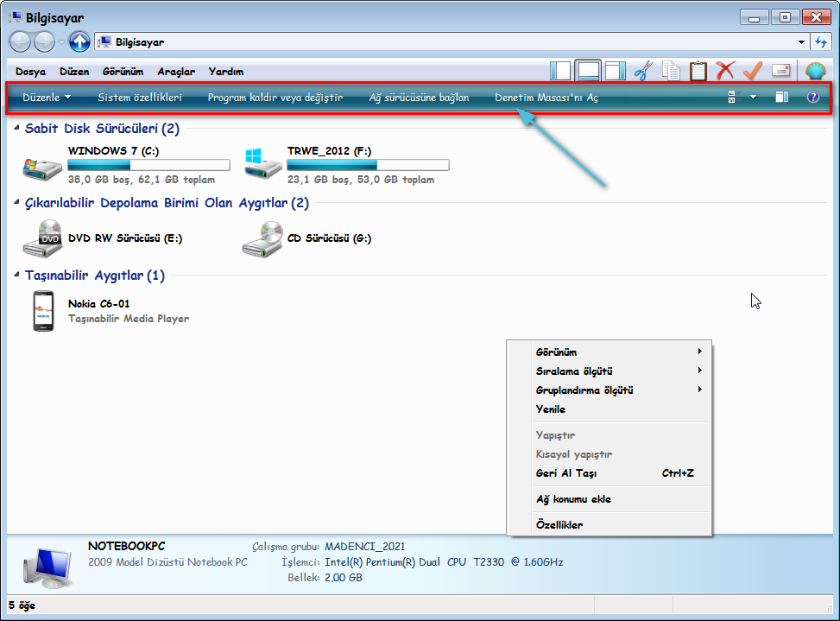Select the TRWE_2012 (F:) drive icon

coord(262,164)
